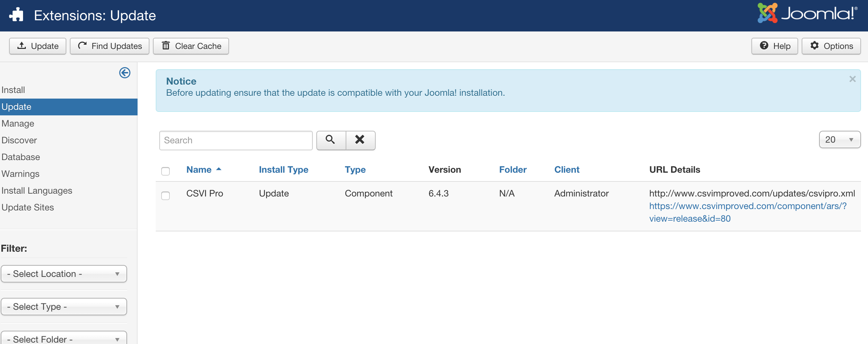The height and width of the screenshot is (344, 868).
Task: Click the Notice heading text
Action: pyautogui.click(x=181, y=81)
